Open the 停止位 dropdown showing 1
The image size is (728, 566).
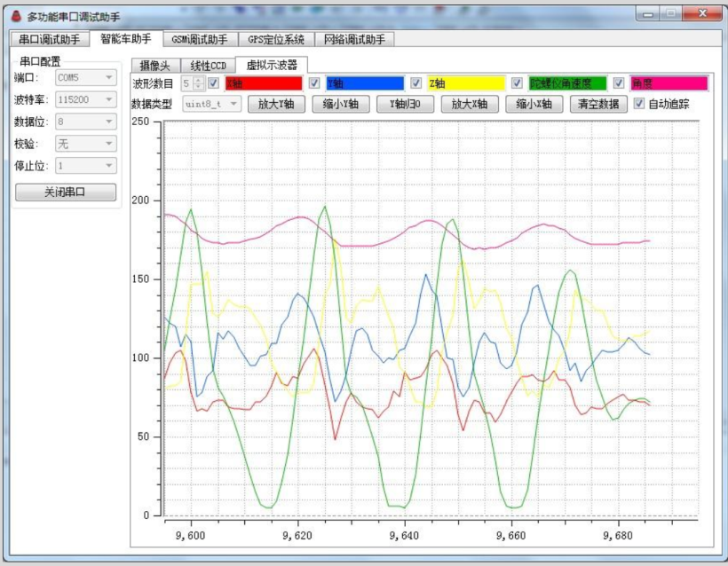click(86, 166)
